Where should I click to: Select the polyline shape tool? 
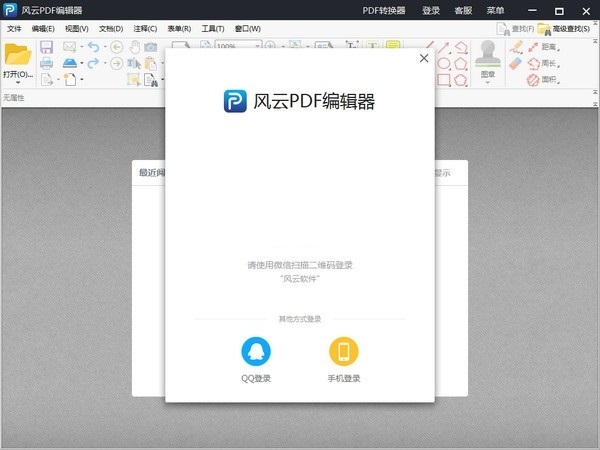tap(461, 47)
